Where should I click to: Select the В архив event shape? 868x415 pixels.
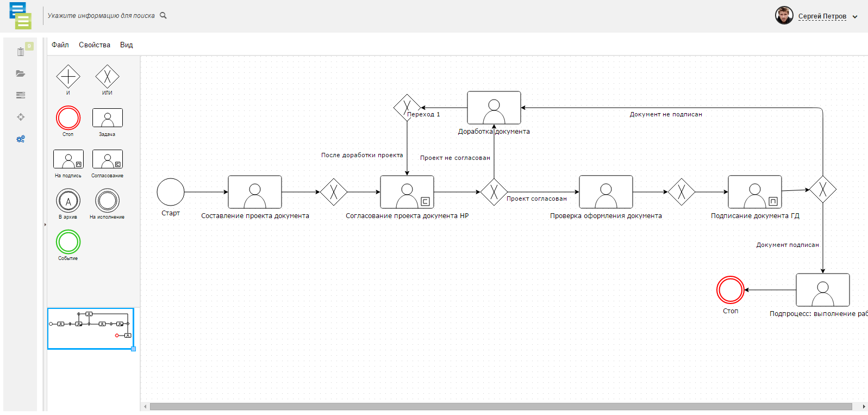pos(68,201)
